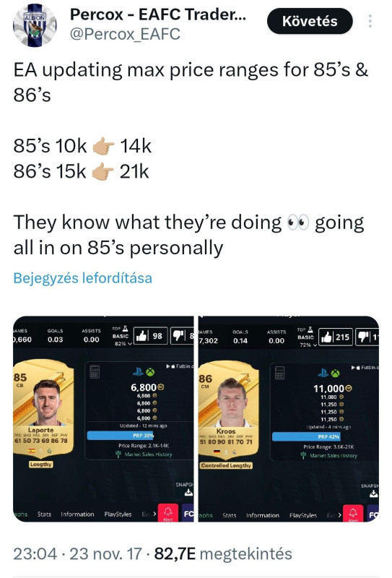The width and height of the screenshot is (392, 578).
Task: Open @Percox_EAFC handle
Action: pos(125,34)
